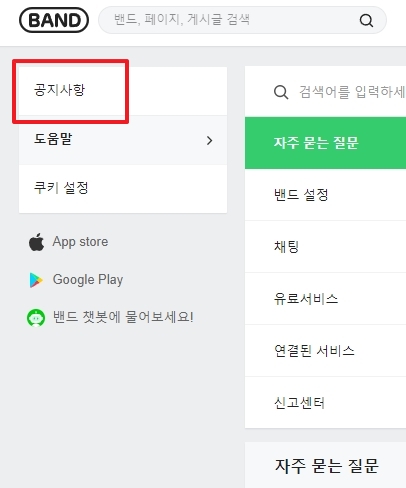Click the BAND logo
This screenshot has width=406, height=488.
[x=54, y=20]
